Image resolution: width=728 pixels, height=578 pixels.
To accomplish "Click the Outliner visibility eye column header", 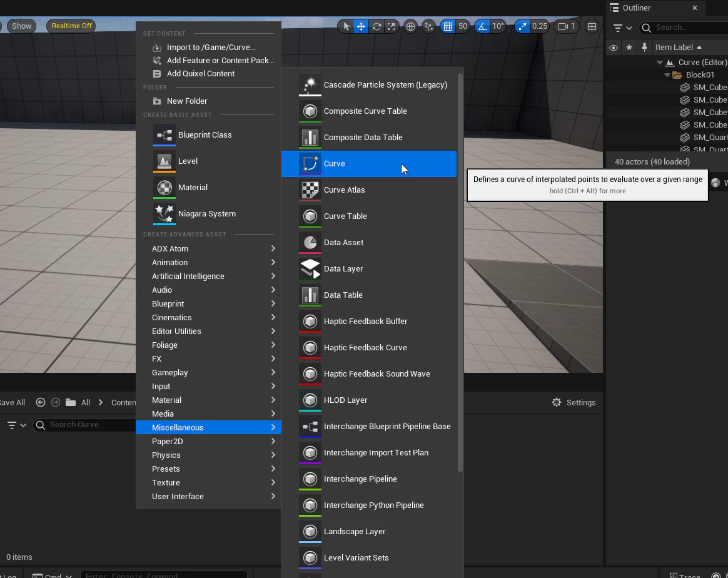I will 614,48.
